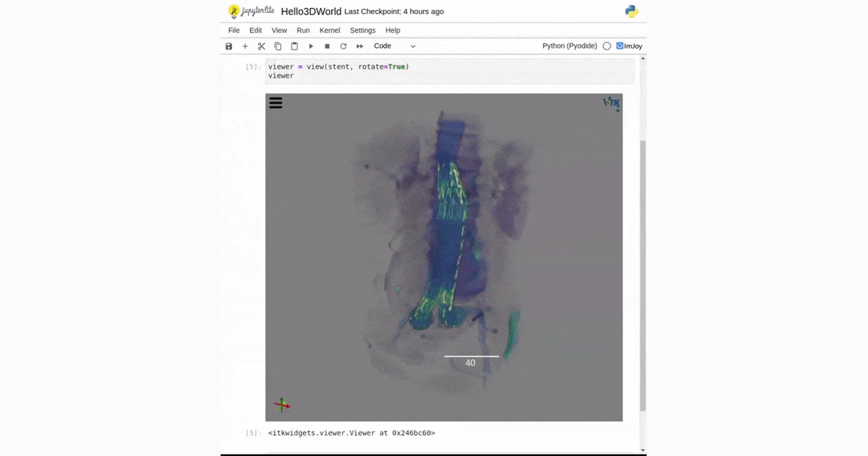
Task: Run the selected cell with play icon
Action: pos(311,46)
